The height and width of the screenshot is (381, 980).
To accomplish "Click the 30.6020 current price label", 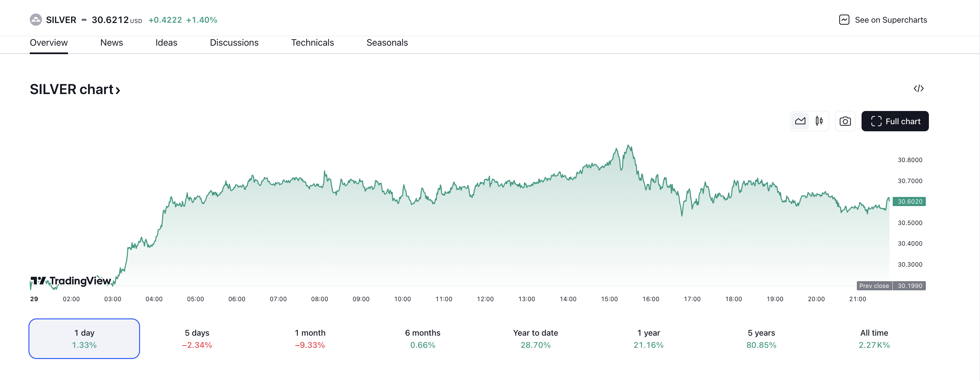I will [x=909, y=202].
